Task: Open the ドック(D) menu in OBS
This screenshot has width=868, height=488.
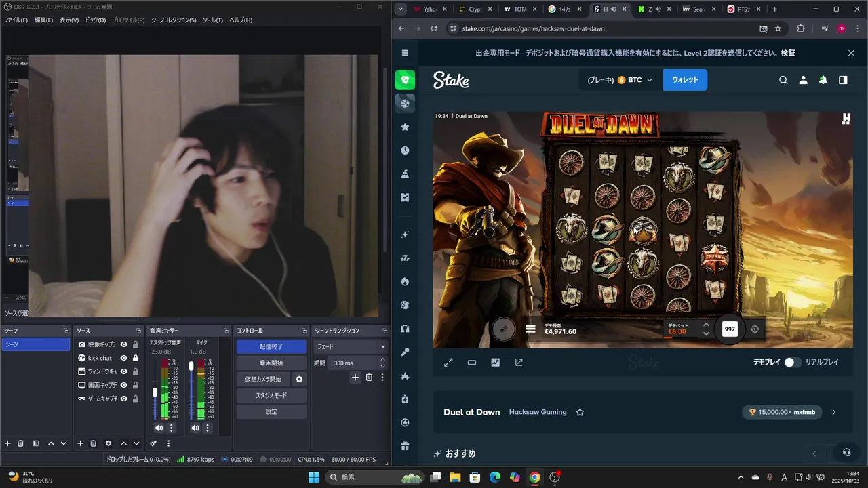Action: click(x=95, y=20)
